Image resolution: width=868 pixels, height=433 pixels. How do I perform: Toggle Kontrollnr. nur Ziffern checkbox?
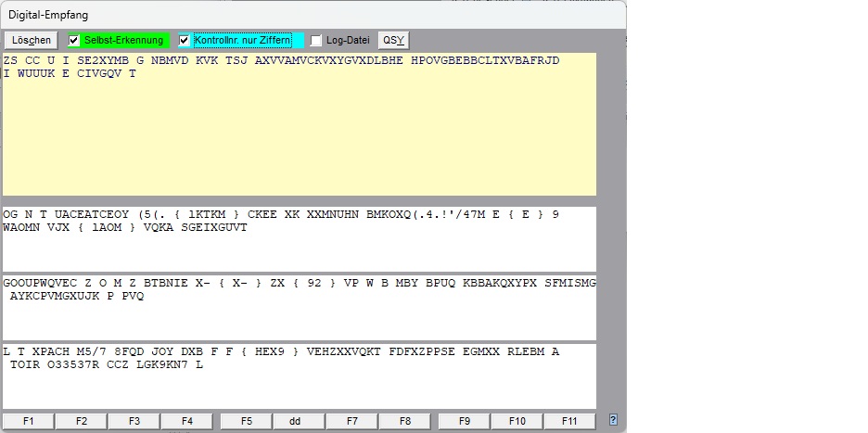(185, 41)
